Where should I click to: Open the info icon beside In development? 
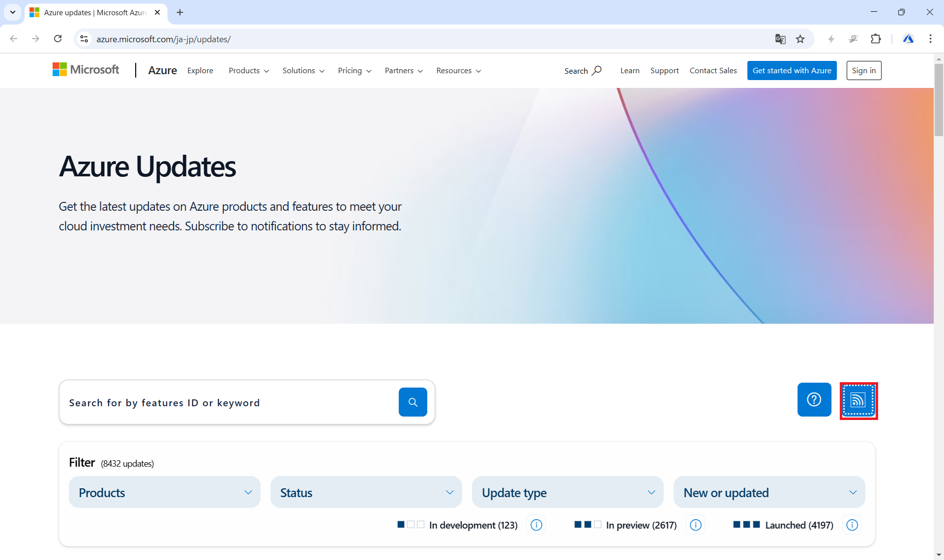pos(536,525)
